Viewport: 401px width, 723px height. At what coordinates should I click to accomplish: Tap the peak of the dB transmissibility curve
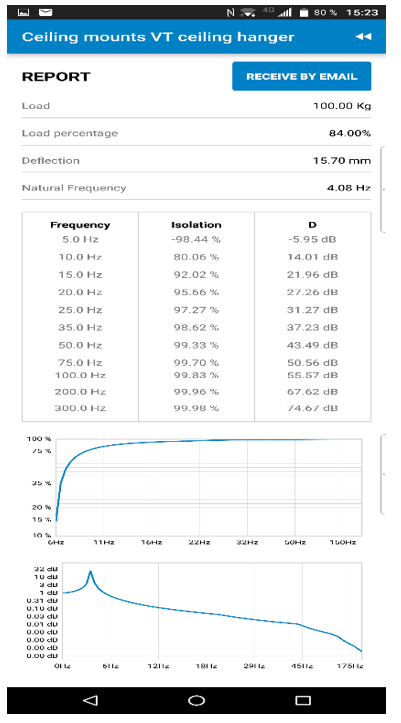[x=90, y=572]
